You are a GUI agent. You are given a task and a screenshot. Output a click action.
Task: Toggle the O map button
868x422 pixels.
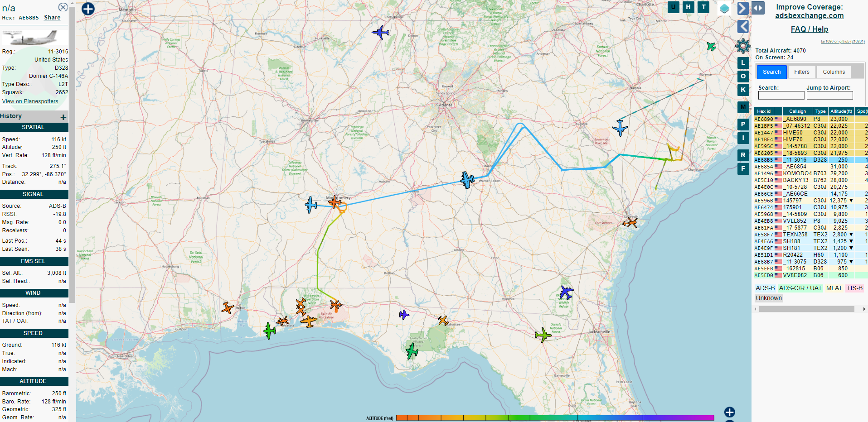pyautogui.click(x=743, y=76)
